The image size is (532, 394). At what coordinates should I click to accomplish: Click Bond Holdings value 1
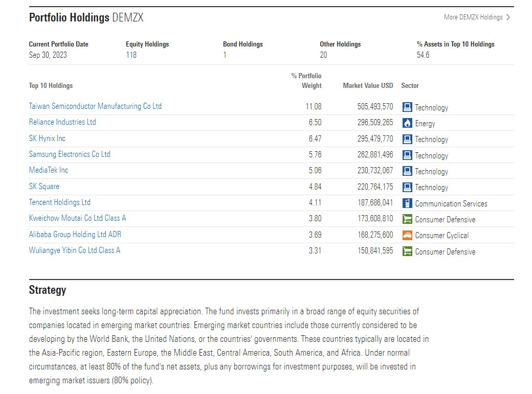click(x=225, y=55)
